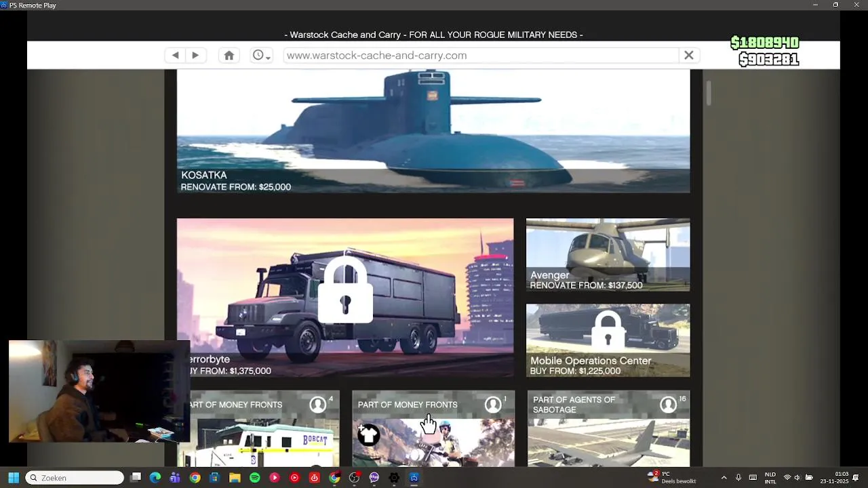868x488 pixels.
Task: Click the $1808940 cash balance
Action: [x=765, y=43]
